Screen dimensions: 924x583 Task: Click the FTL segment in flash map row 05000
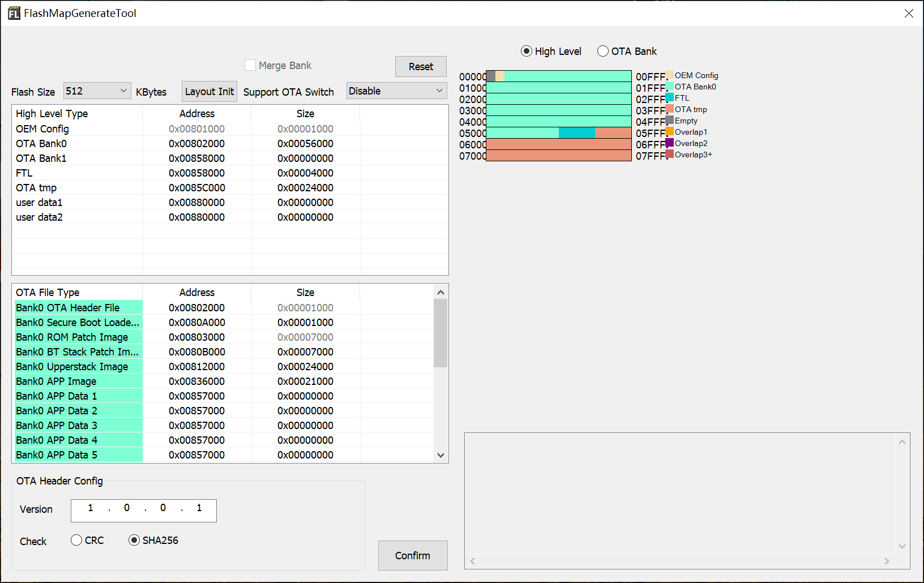[577, 133]
